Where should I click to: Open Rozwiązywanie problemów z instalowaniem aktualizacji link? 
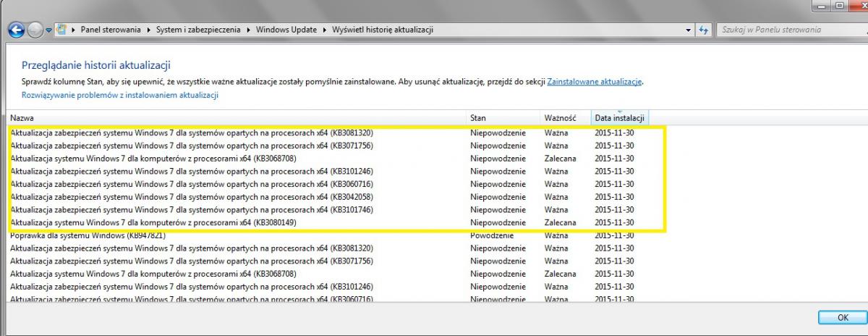point(120,95)
